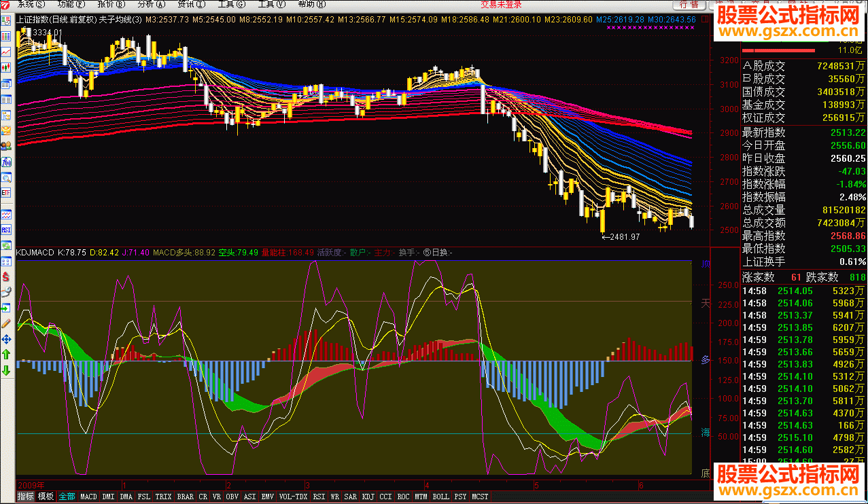Open the 分析 menu
Screen dimensions: 868x504
(151, 4)
